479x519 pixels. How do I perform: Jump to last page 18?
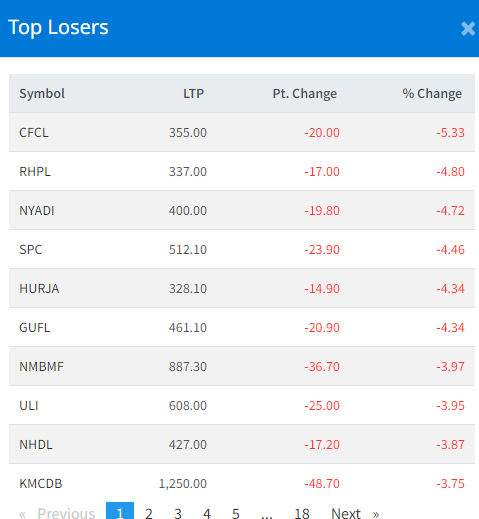click(x=302, y=513)
